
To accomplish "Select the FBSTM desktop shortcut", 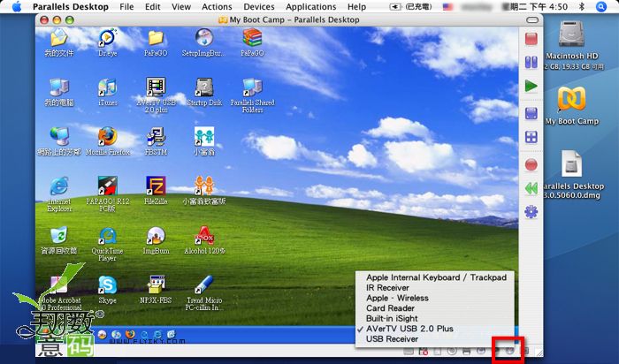I will [156, 142].
